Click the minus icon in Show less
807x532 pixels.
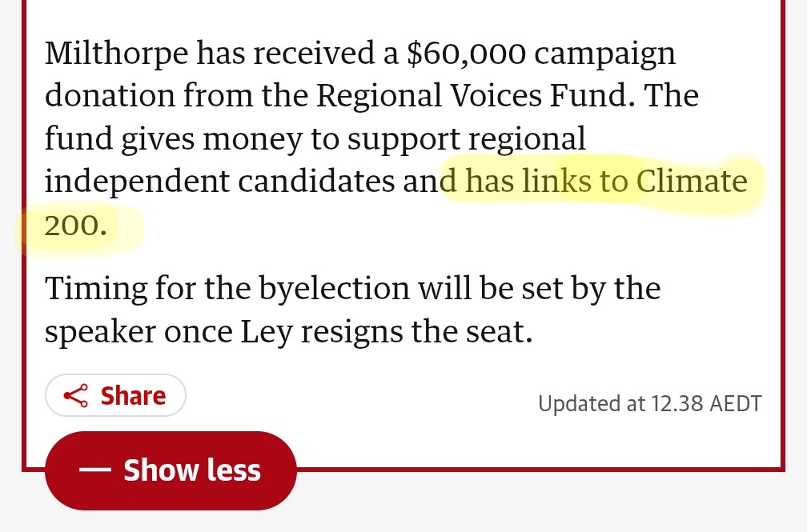coord(95,470)
